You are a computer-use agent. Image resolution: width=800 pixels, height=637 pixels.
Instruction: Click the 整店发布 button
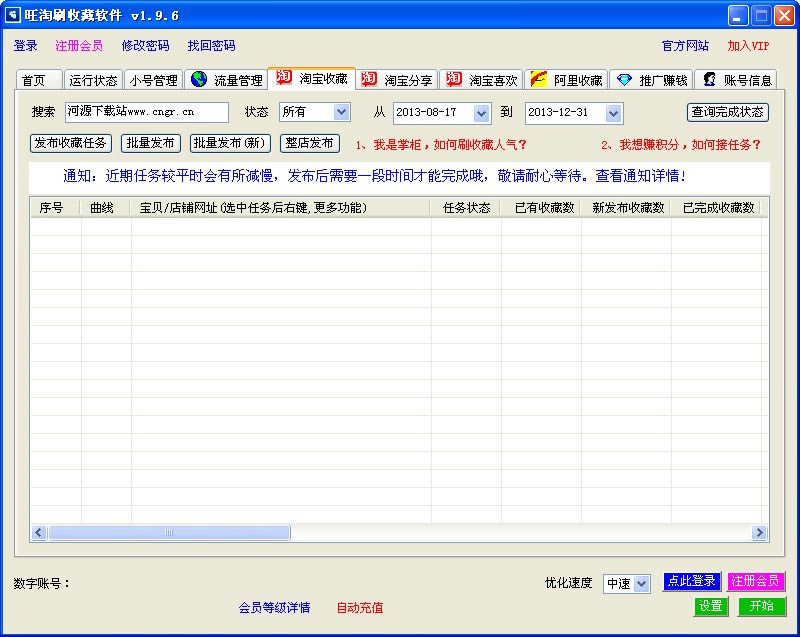coord(310,143)
